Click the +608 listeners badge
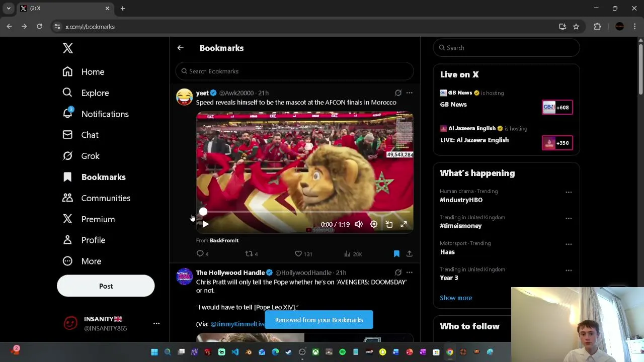 557,108
